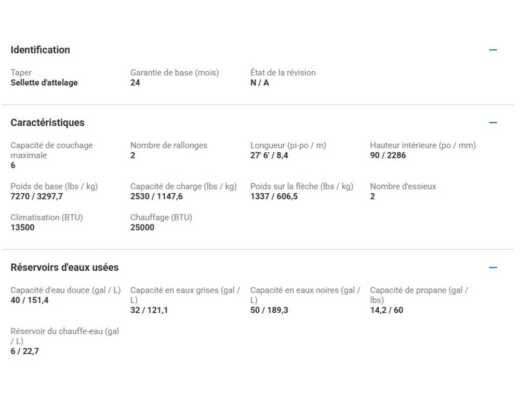The image size is (532, 399).
Task: Collapse the Identification section with minus icon
Action: 493,50
